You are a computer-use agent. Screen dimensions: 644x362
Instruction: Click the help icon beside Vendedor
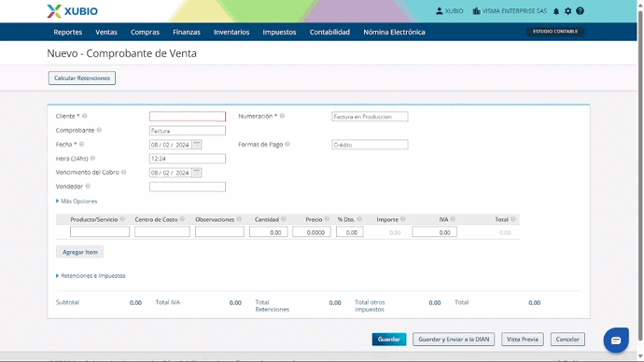tap(88, 187)
